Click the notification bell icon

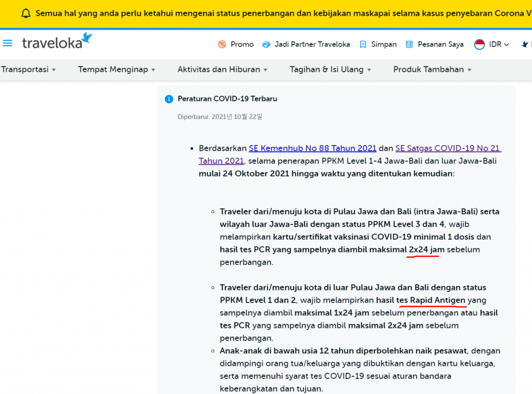[26, 14]
